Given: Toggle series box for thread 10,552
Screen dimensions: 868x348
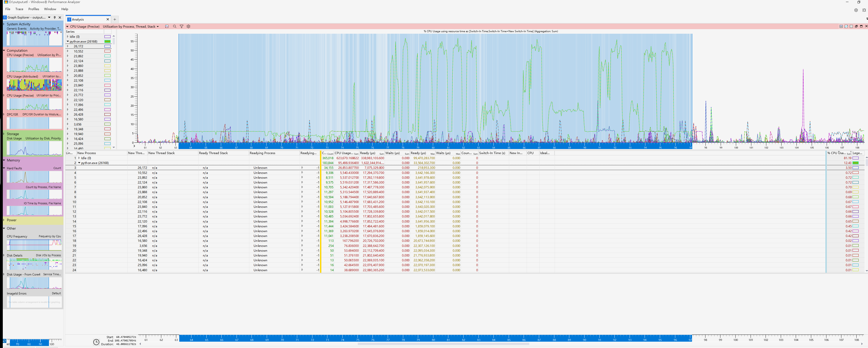Looking at the screenshot, I should [108, 51].
